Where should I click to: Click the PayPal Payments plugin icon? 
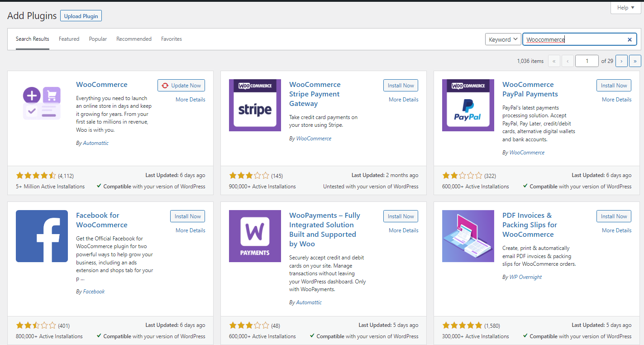(x=468, y=105)
